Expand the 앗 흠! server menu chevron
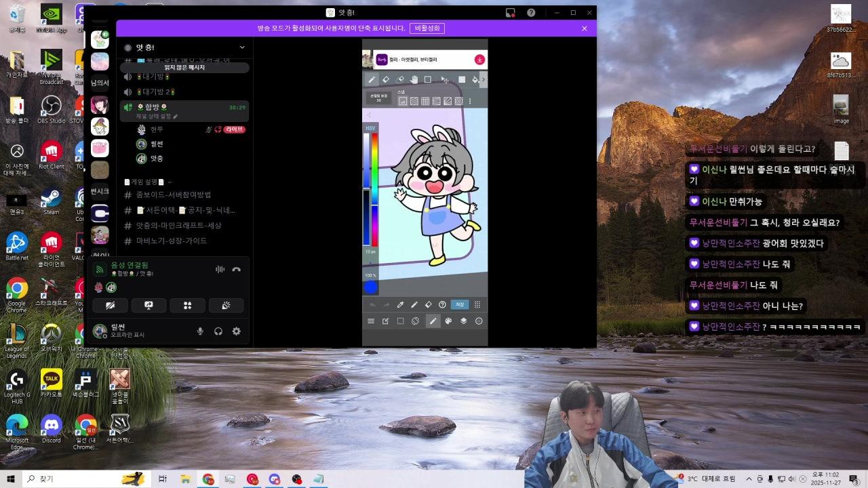This screenshot has width=868, height=488. click(242, 47)
